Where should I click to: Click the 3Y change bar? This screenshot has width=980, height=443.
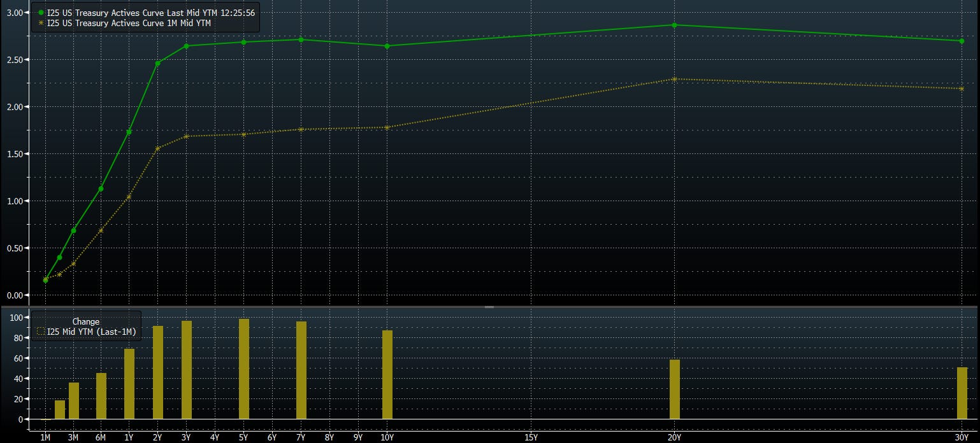(x=187, y=370)
